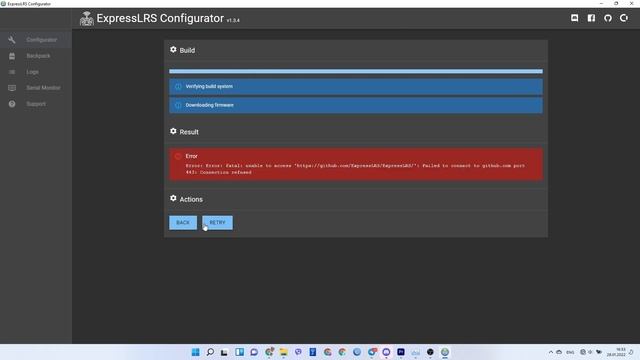Viewport: 640px width, 360px height.
Task: Click the ExpressLRS Configurator taskbar icon
Action: coord(445,352)
